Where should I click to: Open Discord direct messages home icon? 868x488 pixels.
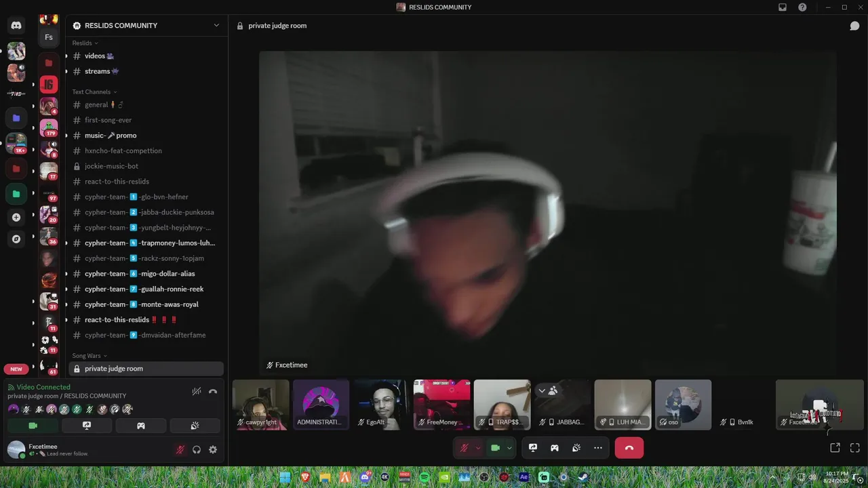pos(16,25)
